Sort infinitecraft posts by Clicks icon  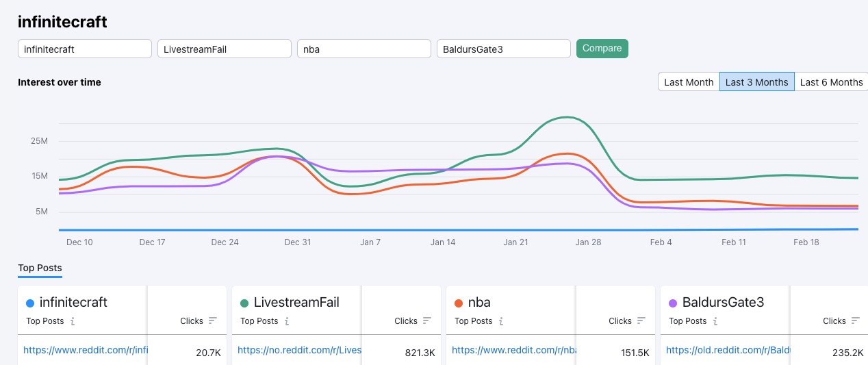213,320
